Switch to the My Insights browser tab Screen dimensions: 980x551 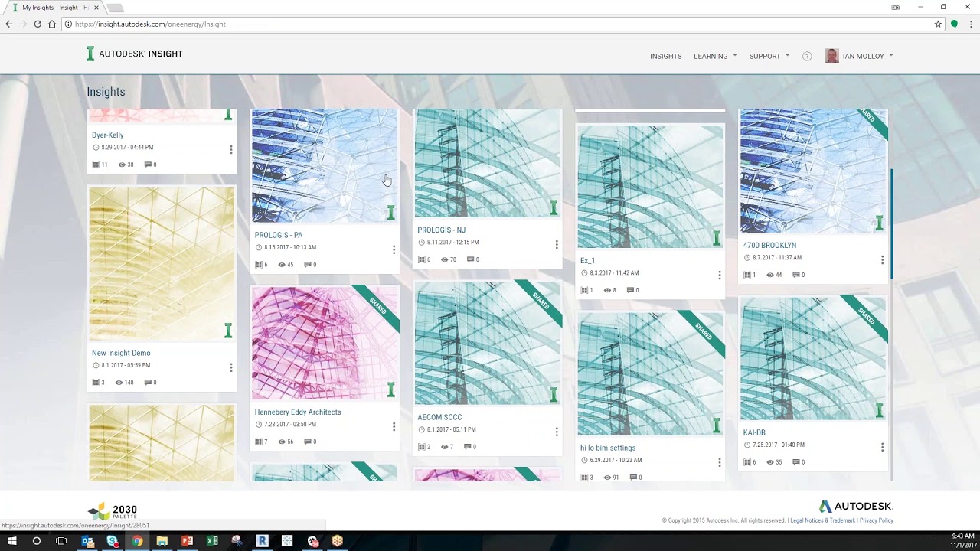pyautogui.click(x=54, y=8)
